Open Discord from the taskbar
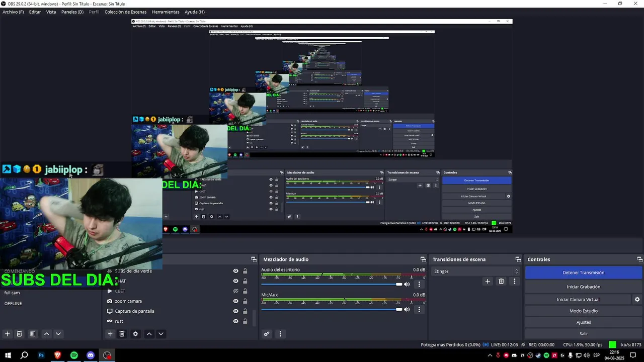 coord(91,355)
